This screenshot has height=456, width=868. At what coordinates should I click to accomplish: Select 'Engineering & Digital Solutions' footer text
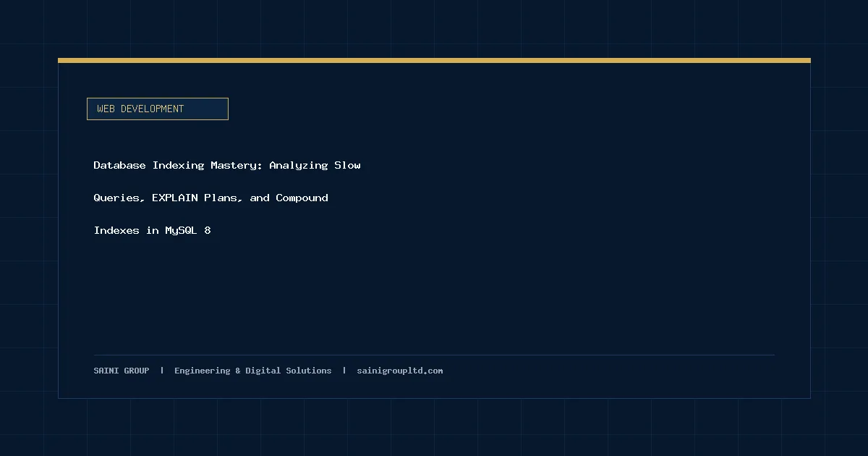tap(253, 371)
